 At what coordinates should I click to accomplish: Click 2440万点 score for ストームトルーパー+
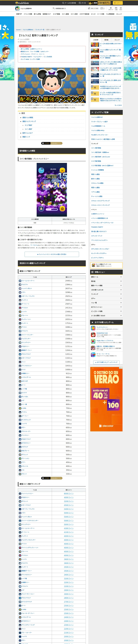click(x=69, y=281)
